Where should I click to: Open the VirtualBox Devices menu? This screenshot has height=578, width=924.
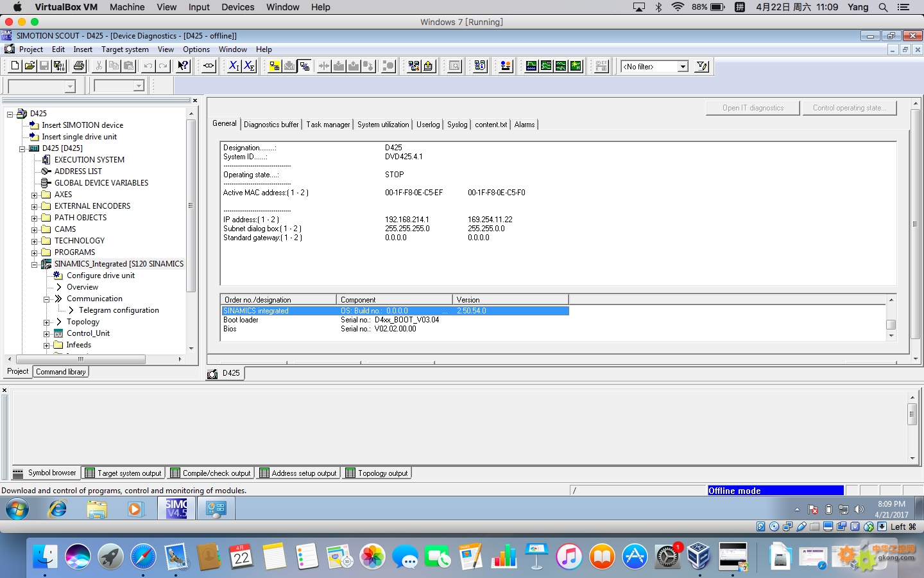tap(238, 7)
